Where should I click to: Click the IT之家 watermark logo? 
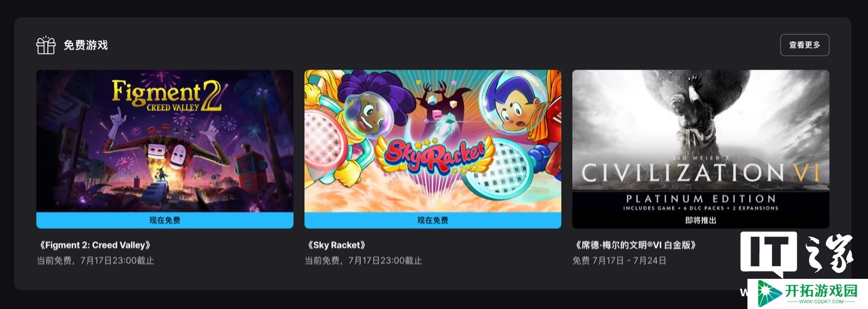[797, 255]
